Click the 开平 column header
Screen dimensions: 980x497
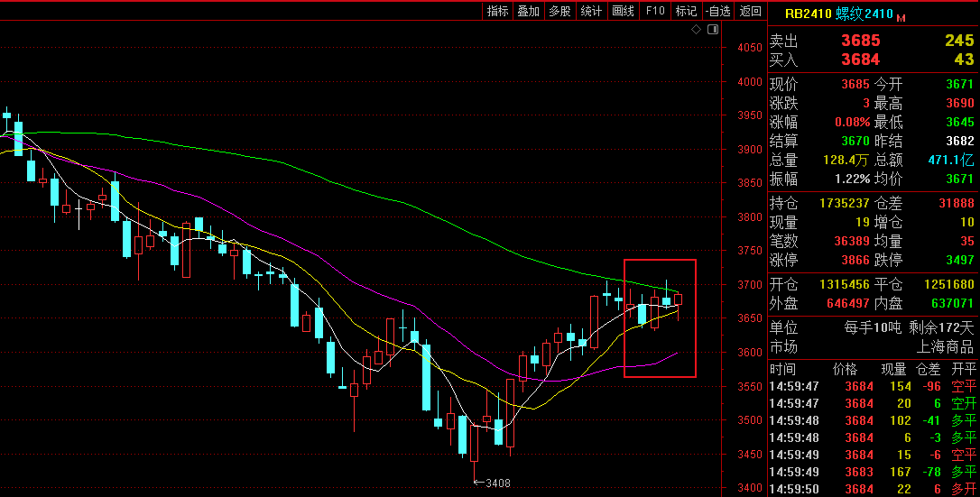(963, 370)
